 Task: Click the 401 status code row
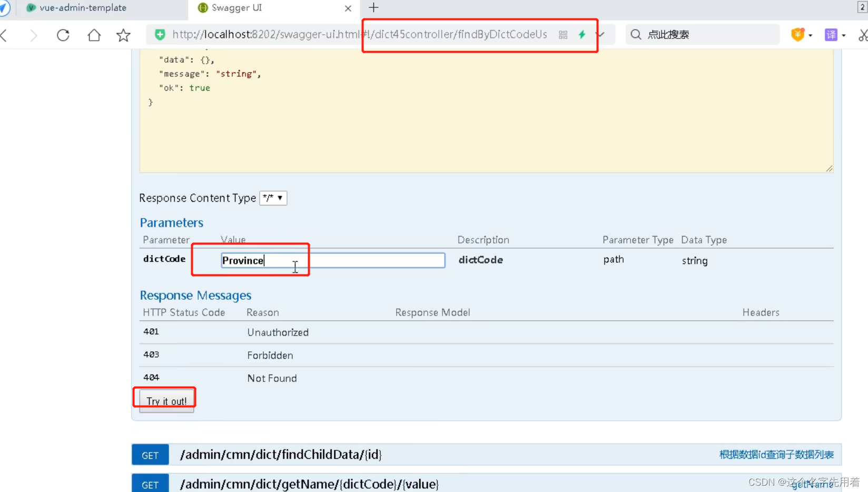click(x=486, y=332)
